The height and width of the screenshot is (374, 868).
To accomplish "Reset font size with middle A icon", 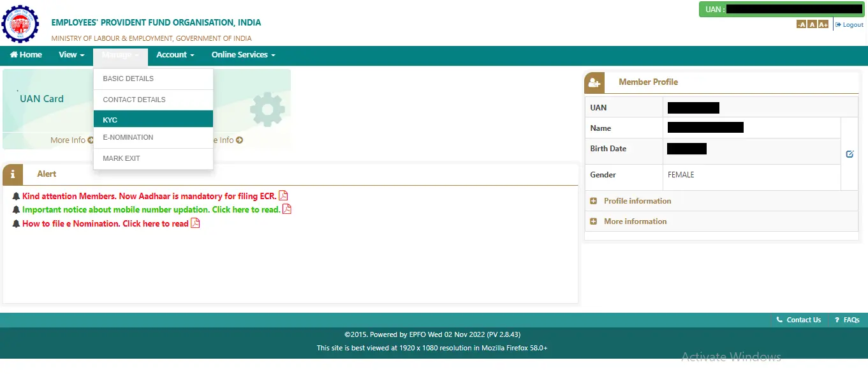I will pos(812,24).
